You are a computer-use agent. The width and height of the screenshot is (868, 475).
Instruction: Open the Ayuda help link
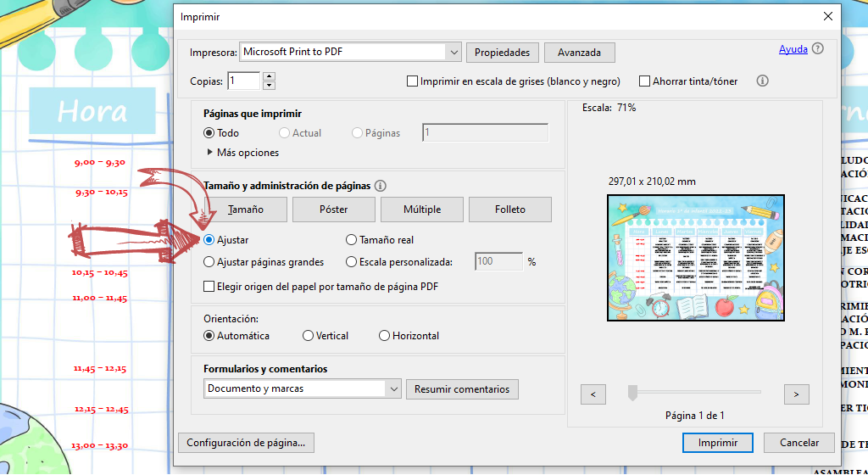[793, 49]
